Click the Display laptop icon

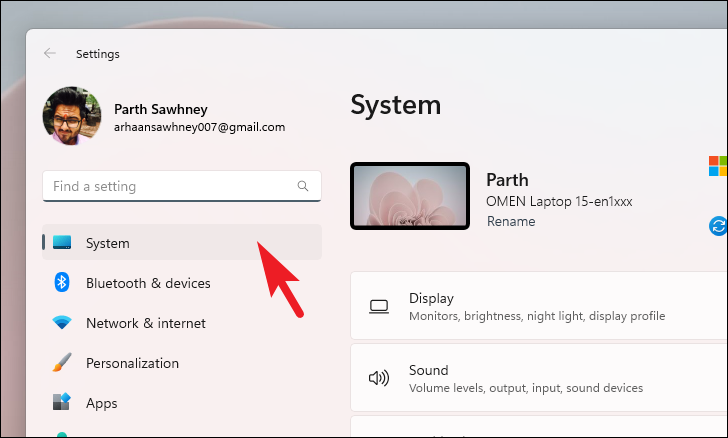(x=379, y=307)
